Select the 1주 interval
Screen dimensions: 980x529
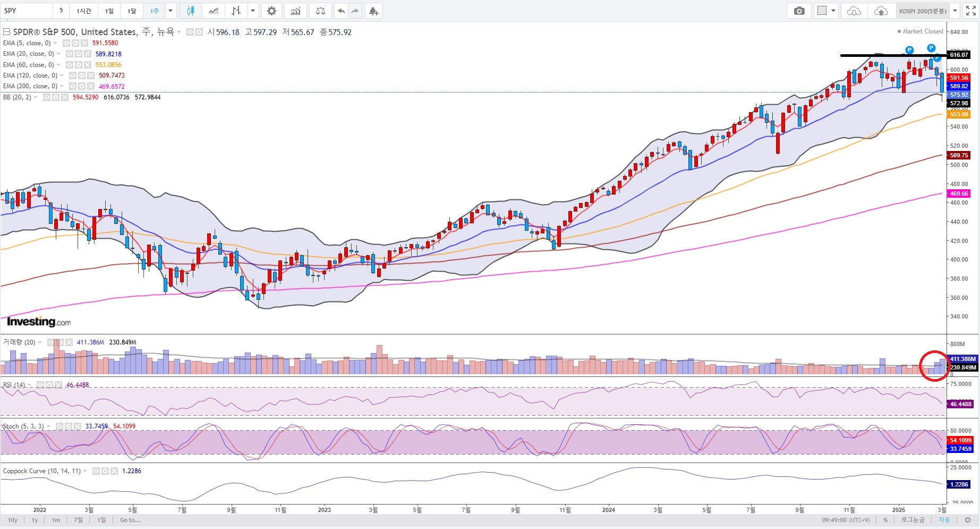(x=154, y=11)
